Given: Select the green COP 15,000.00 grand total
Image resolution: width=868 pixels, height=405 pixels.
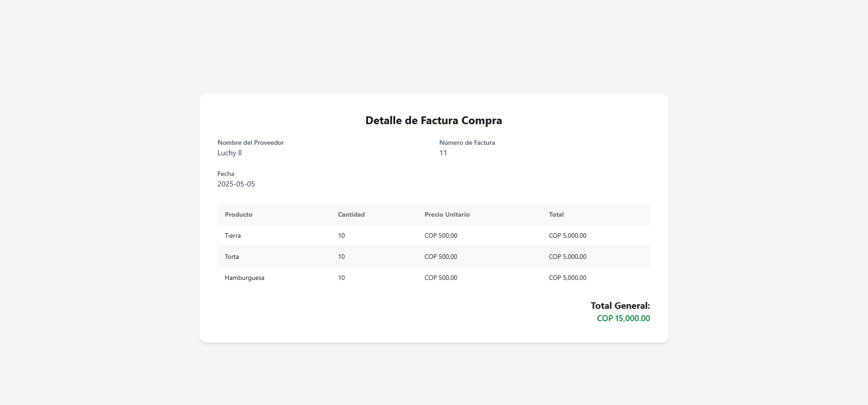Looking at the screenshot, I should 623,318.
